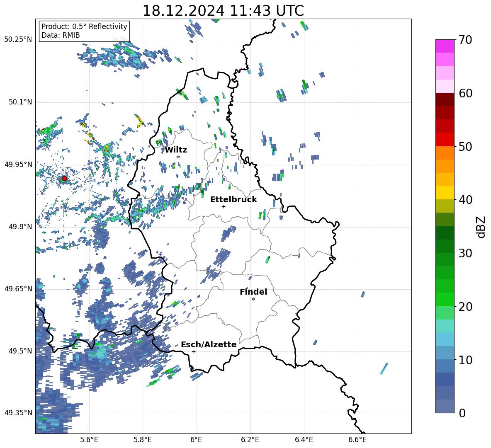Click the 40 tick on the colorbar

(x=465, y=200)
